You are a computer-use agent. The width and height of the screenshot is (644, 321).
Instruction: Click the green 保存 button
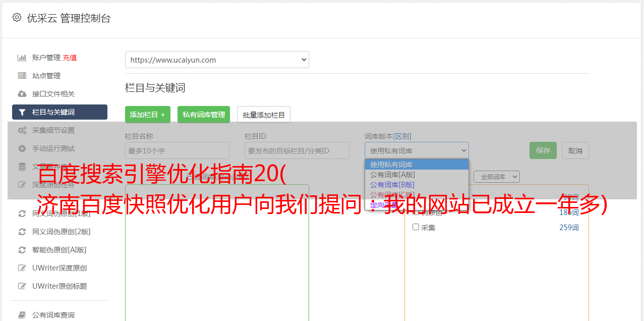click(543, 150)
